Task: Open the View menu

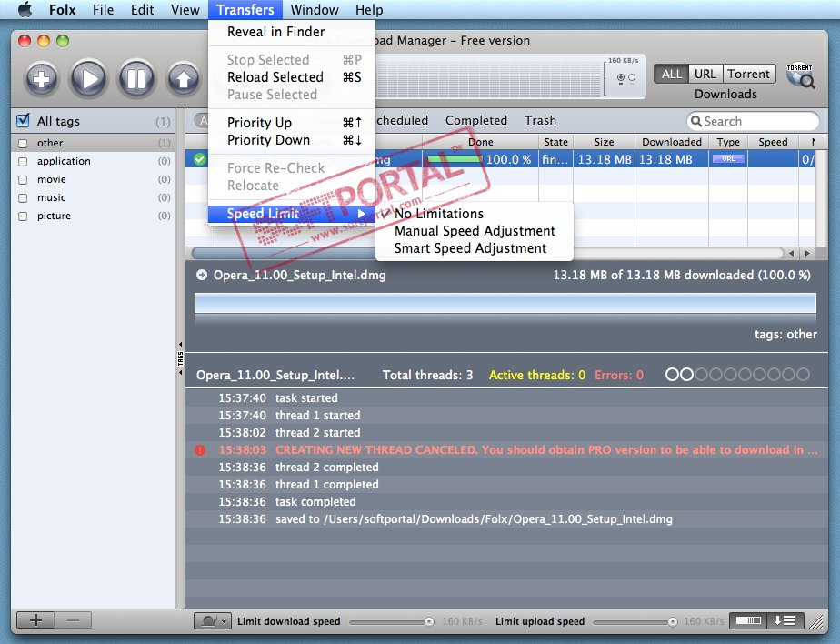Action: tap(185, 10)
